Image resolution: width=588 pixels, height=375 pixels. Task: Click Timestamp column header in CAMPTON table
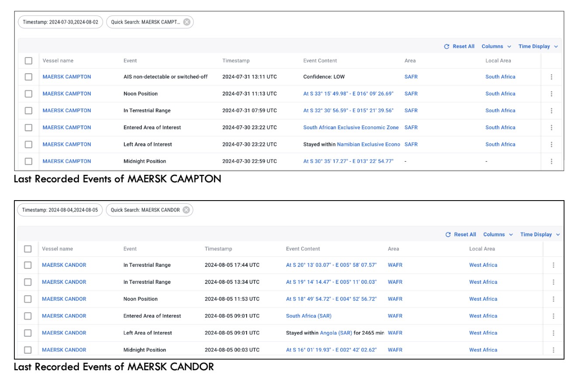tap(236, 61)
